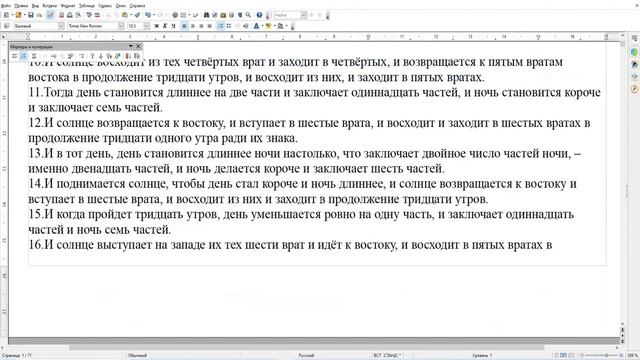Click the Русский language status field
Image resolution: width=640 pixels, height=360 pixels.
point(306,356)
